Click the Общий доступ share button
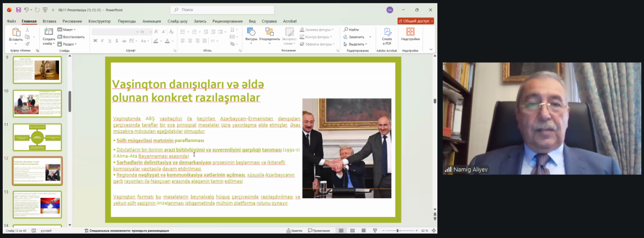 pyautogui.click(x=415, y=21)
